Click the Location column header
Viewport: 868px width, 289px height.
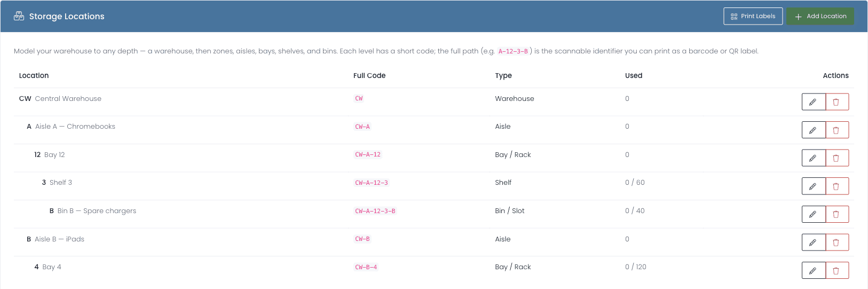click(34, 76)
